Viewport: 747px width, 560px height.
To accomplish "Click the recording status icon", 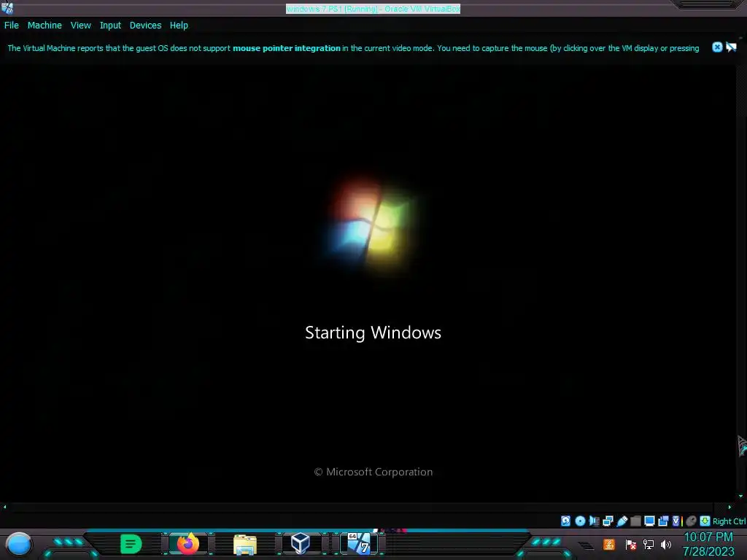I will (x=663, y=521).
